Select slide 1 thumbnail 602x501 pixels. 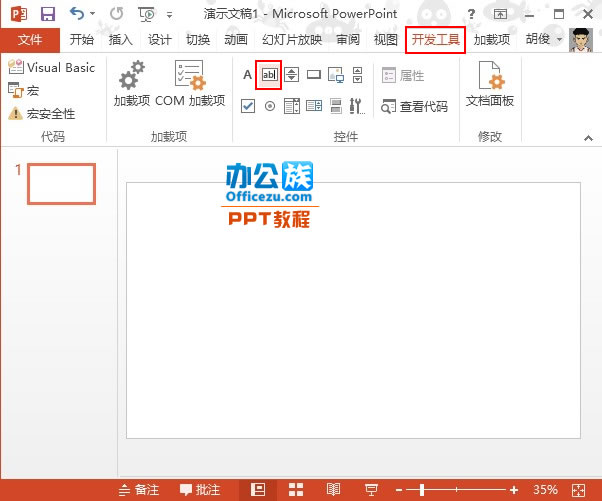pos(61,184)
